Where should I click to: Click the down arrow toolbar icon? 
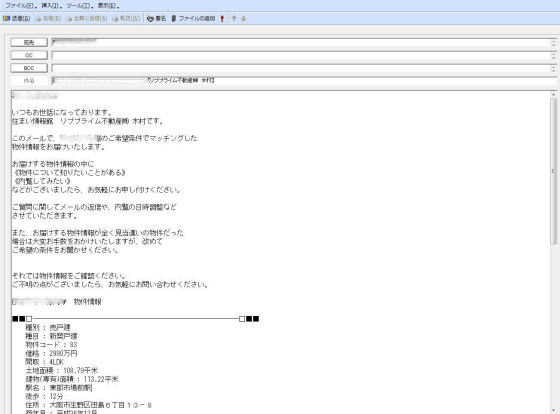coord(244,19)
